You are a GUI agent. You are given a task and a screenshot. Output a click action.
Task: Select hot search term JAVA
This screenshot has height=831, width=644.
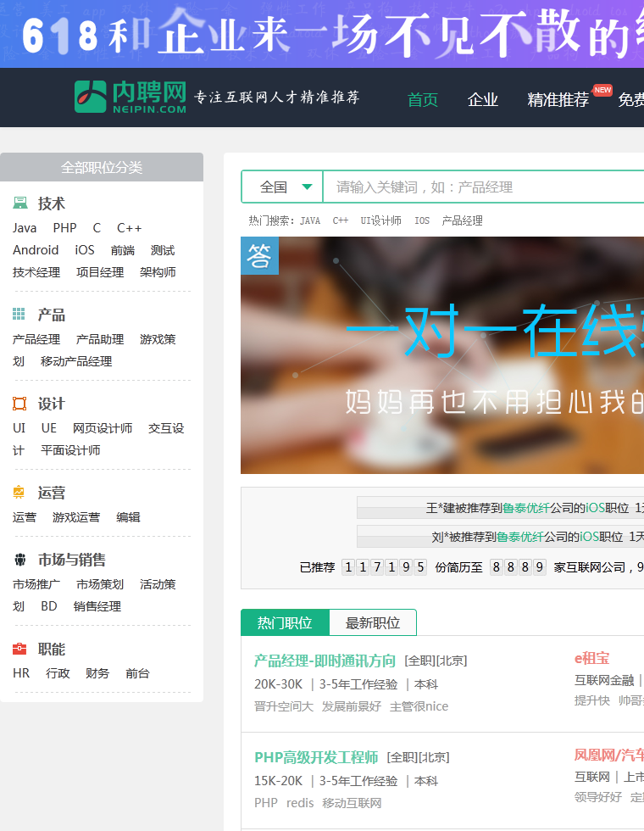(310, 220)
